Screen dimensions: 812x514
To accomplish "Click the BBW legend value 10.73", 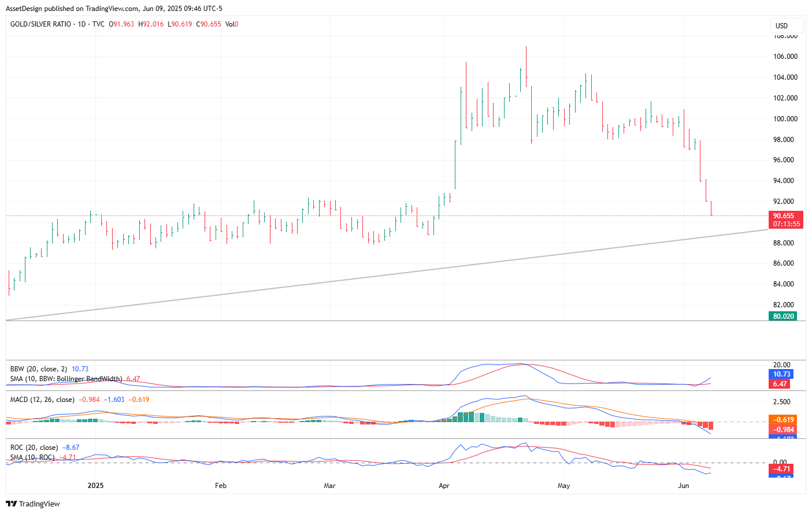I will 80,369.
